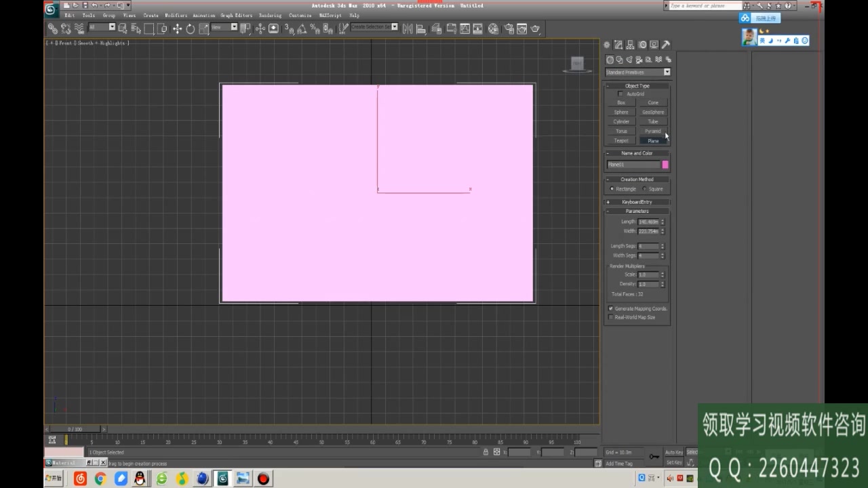The height and width of the screenshot is (488, 868).
Task: Activate the Select Object tool
Action: pyautogui.click(x=123, y=28)
